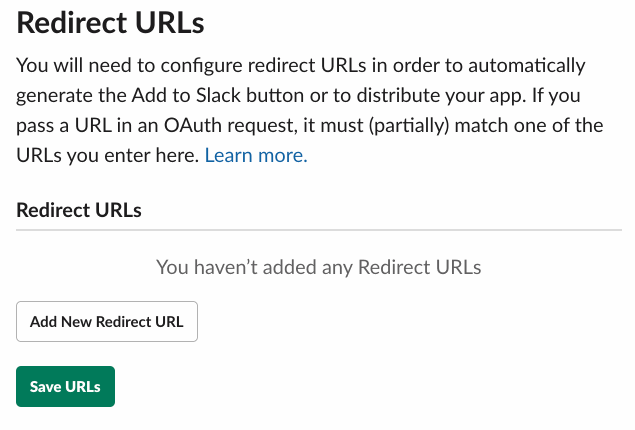Click the Add New Redirect URL button
This screenshot has width=635, height=430.
107,321
